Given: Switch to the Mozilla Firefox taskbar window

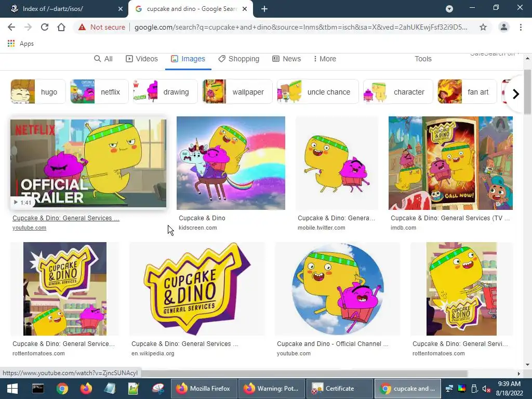Looking at the screenshot, I should tap(204, 389).
